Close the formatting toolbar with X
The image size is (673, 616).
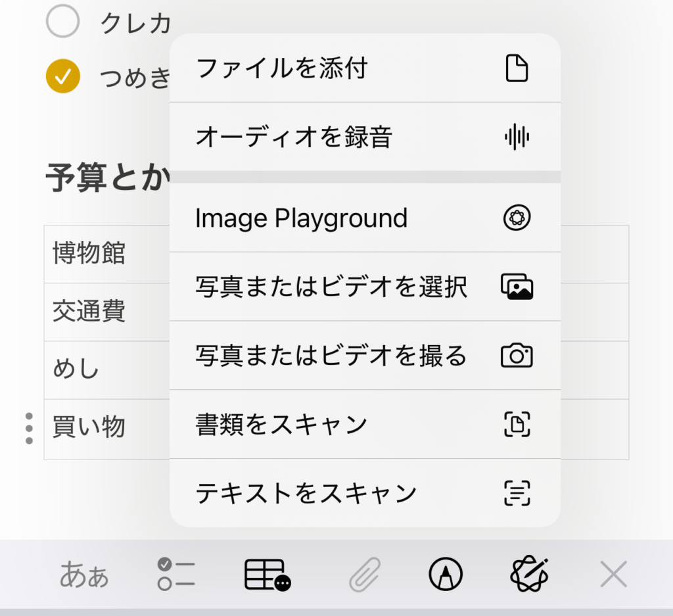[613, 575]
